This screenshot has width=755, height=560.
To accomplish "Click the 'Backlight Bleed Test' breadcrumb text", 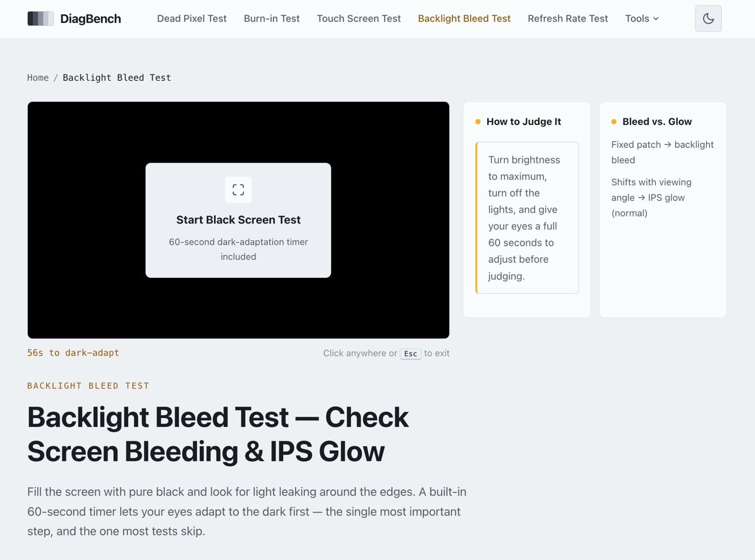I will tap(117, 78).
